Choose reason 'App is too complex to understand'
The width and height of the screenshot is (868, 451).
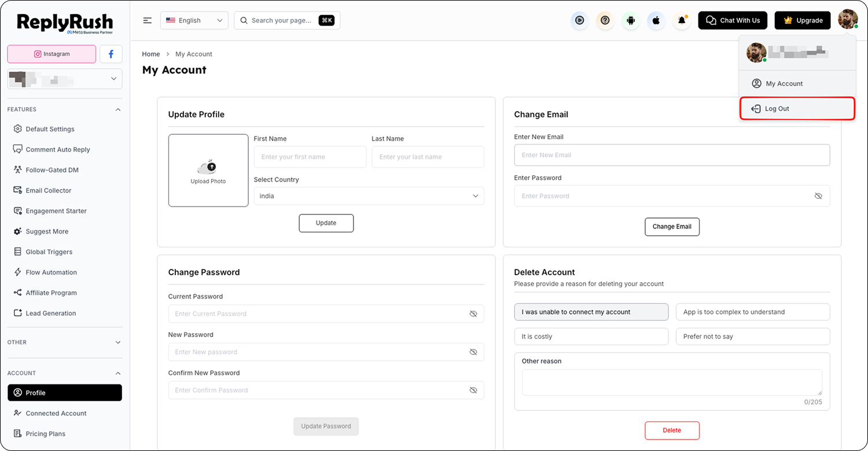(753, 312)
